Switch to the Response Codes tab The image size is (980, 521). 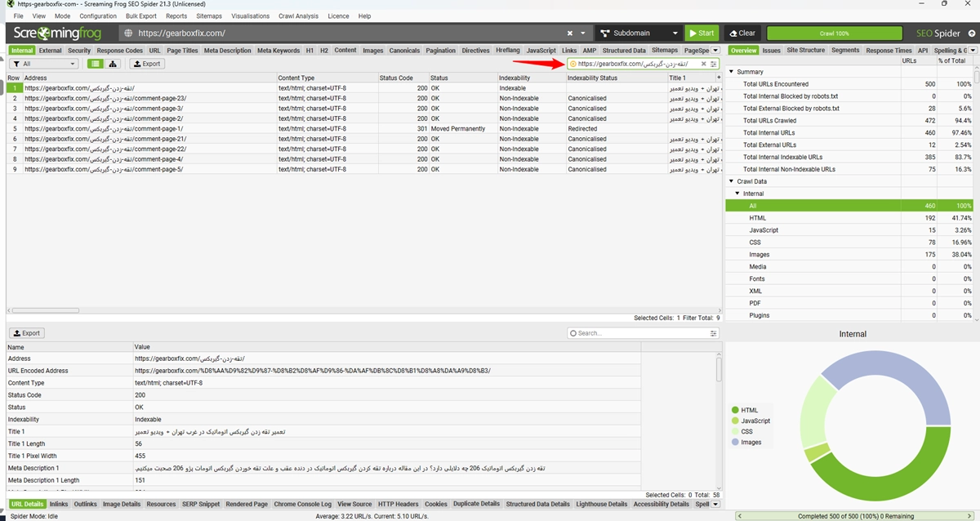(119, 51)
